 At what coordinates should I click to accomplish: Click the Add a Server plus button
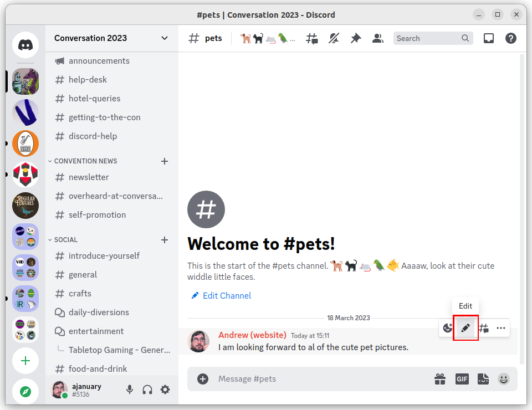[25, 361]
